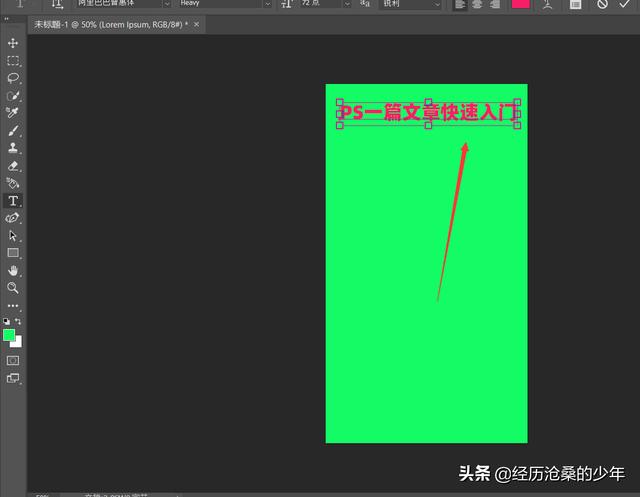640x497 pixels.
Task: Select the Eraser tool
Action: [13, 166]
